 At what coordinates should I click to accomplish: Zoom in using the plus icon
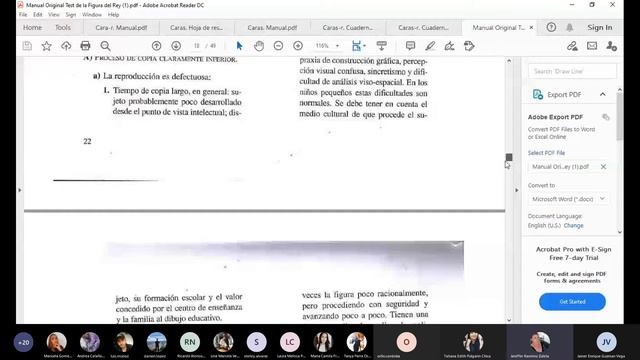click(298, 46)
